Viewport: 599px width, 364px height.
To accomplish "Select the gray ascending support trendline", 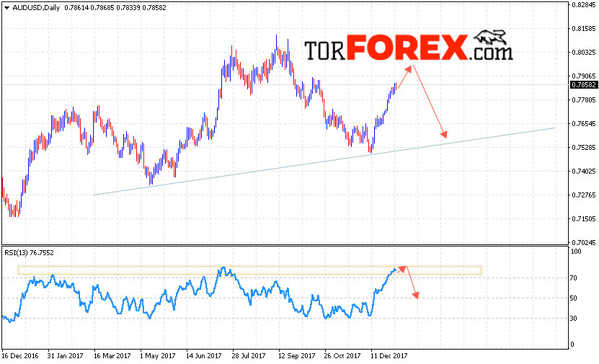I will tap(324, 161).
